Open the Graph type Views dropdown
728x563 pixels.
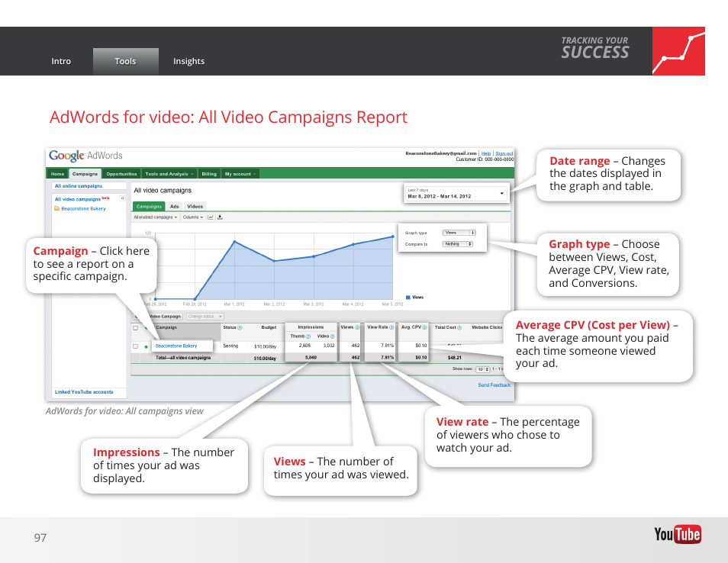coord(460,233)
